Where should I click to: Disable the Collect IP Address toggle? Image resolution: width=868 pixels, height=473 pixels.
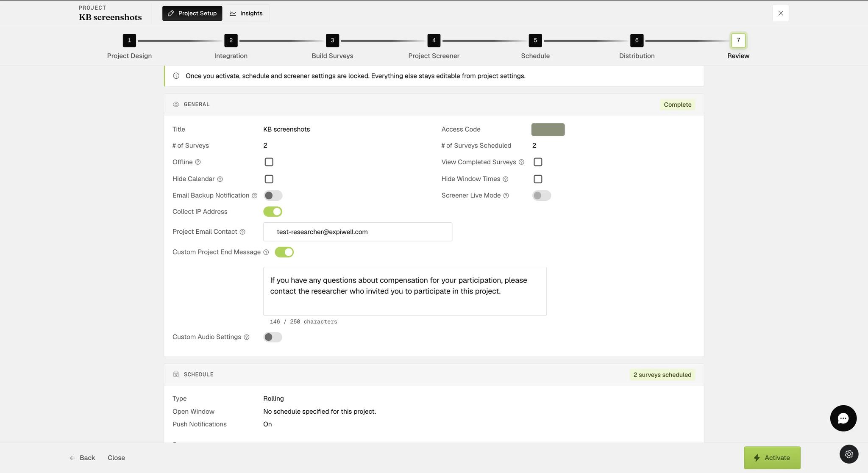273,211
